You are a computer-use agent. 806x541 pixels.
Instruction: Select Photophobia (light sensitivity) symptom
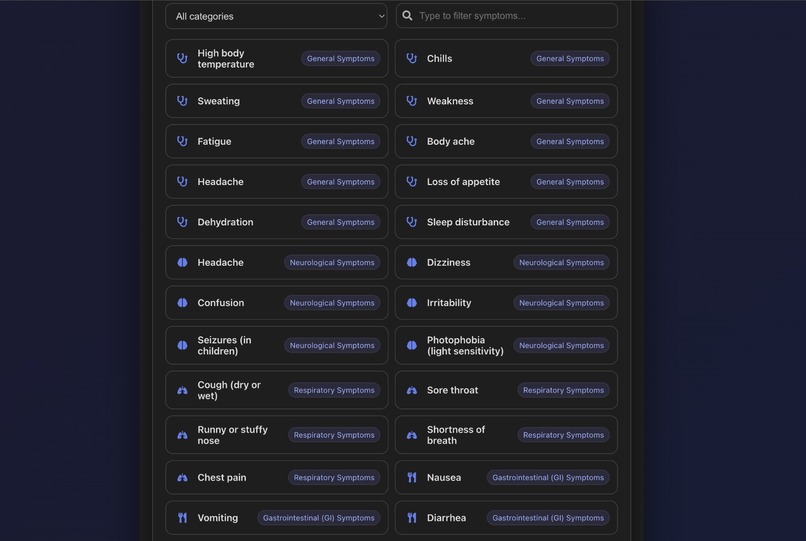tap(506, 345)
